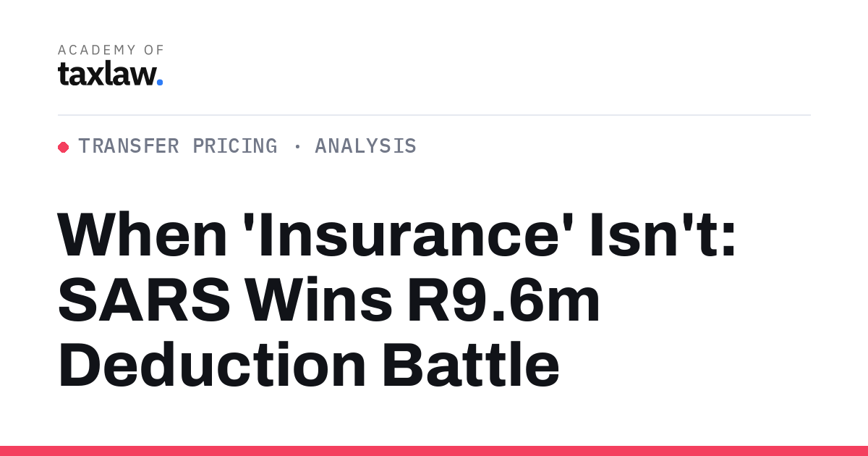Click the taxlaw logo wordmark
The height and width of the screenshot is (456, 868).
[x=110, y=73]
